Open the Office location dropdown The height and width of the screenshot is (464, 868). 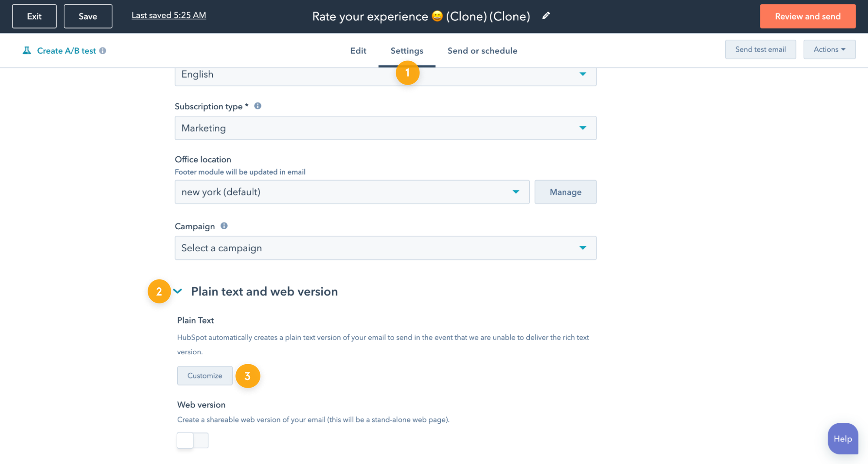click(x=352, y=192)
